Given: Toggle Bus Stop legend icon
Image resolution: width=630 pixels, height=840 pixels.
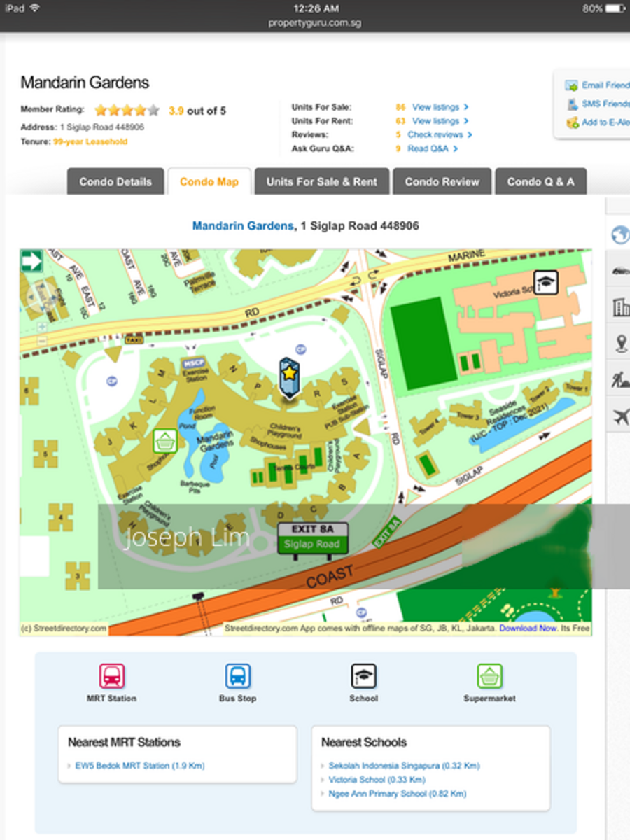Looking at the screenshot, I should click(237, 677).
